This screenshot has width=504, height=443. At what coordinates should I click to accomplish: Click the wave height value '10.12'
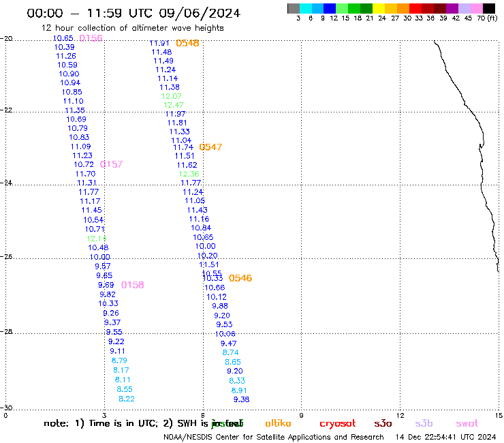217,297
